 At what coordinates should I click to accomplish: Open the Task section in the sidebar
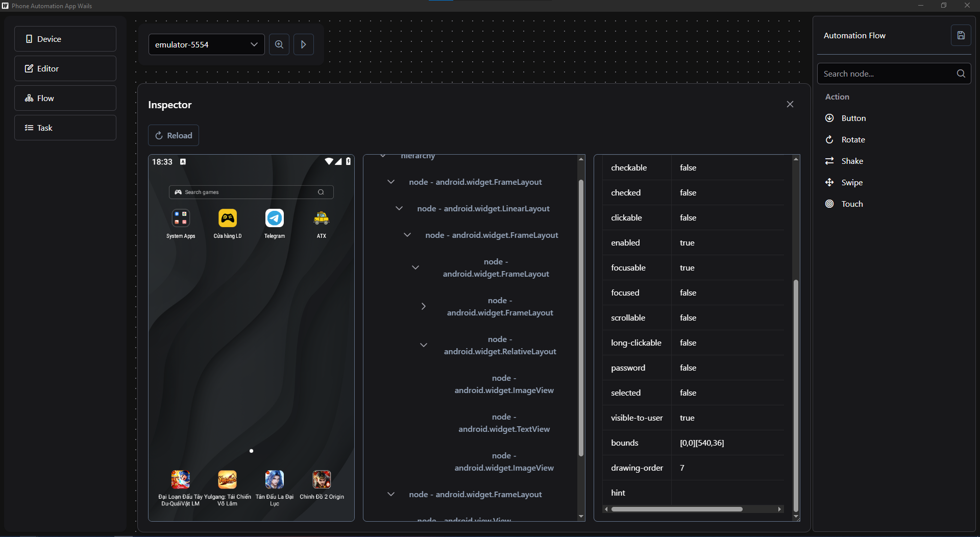pos(65,128)
